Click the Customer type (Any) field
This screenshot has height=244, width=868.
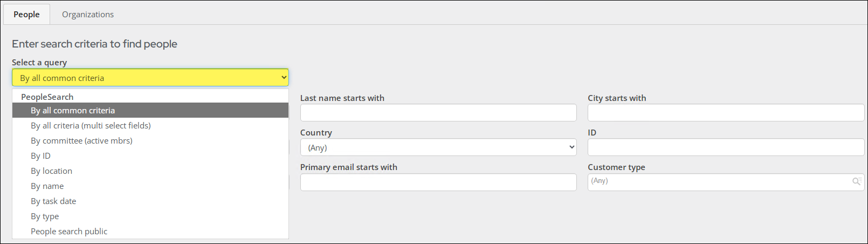717,182
